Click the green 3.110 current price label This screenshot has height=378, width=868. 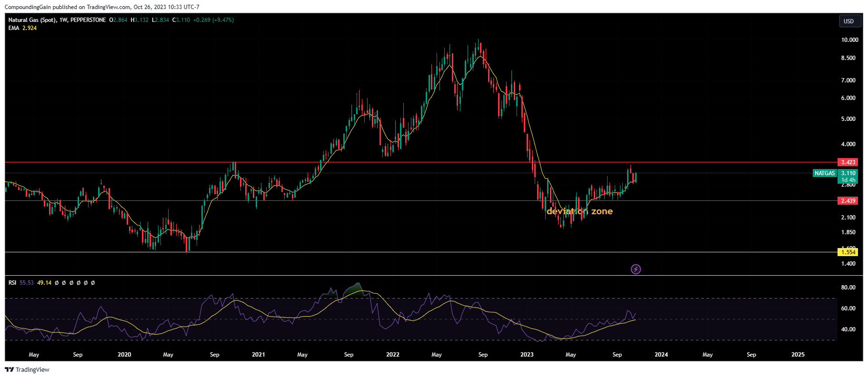(848, 173)
